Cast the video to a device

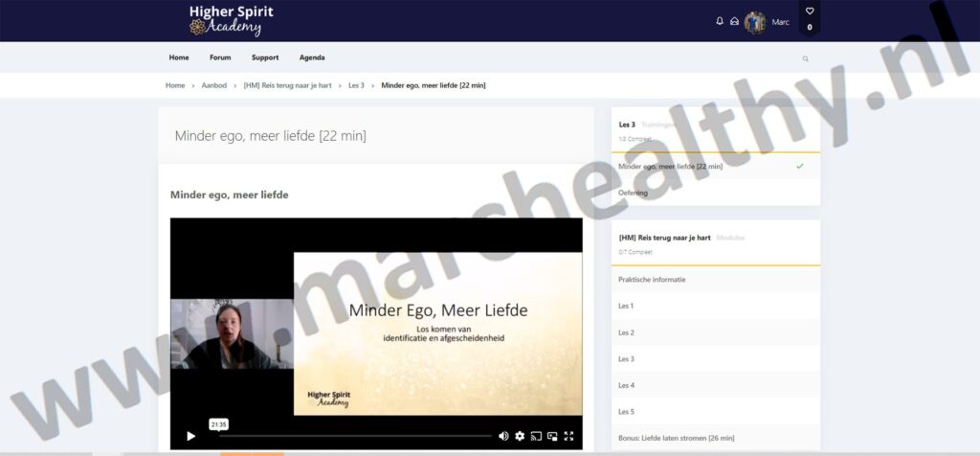[x=536, y=436]
